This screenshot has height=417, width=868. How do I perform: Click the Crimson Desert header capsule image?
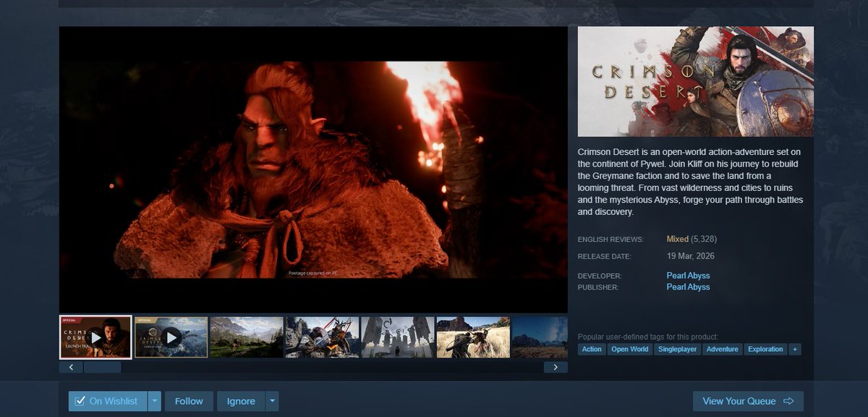click(696, 81)
